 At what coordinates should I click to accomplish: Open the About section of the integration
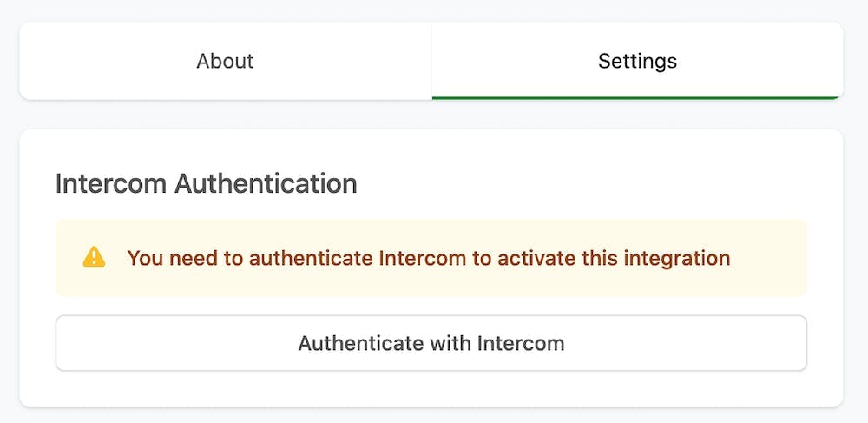(x=225, y=61)
